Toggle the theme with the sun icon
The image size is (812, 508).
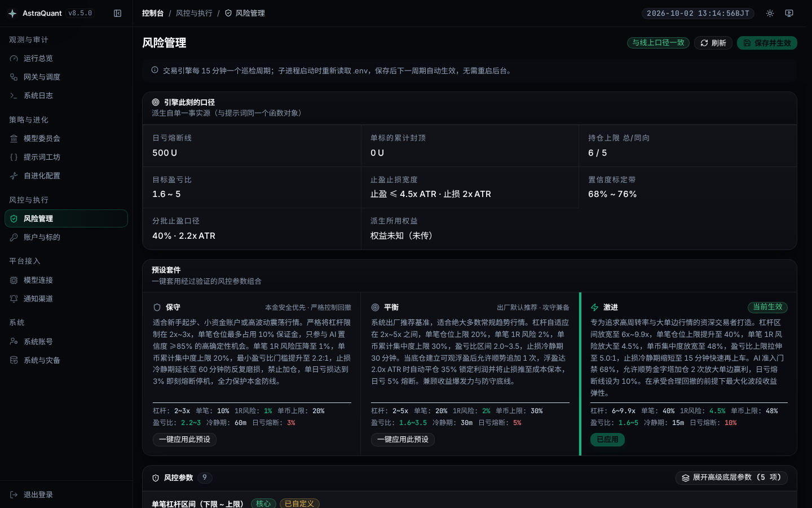pyautogui.click(x=770, y=13)
